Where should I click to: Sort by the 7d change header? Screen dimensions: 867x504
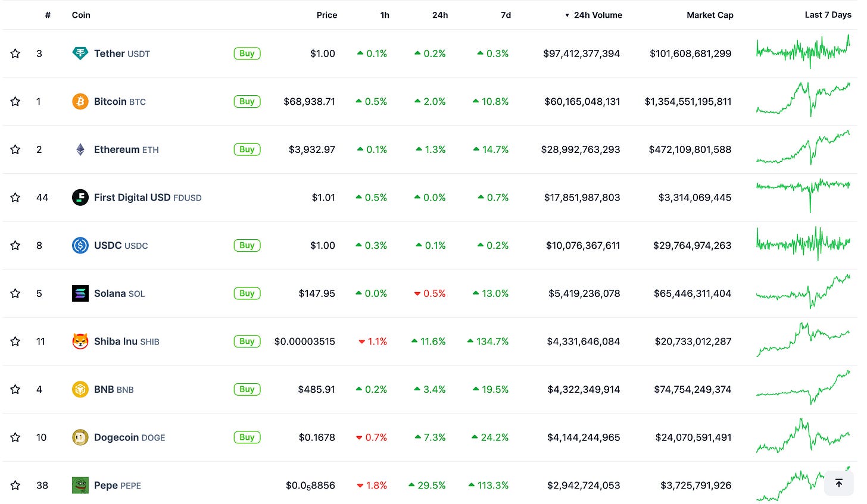click(506, 15)
